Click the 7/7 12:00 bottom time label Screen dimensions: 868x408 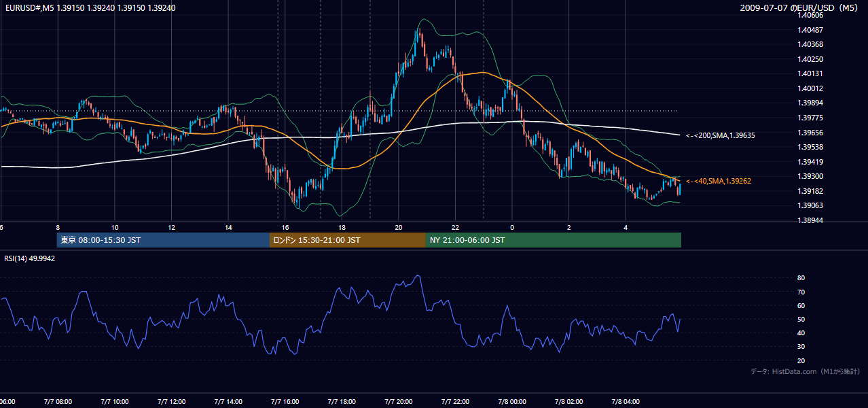[171, 402]
